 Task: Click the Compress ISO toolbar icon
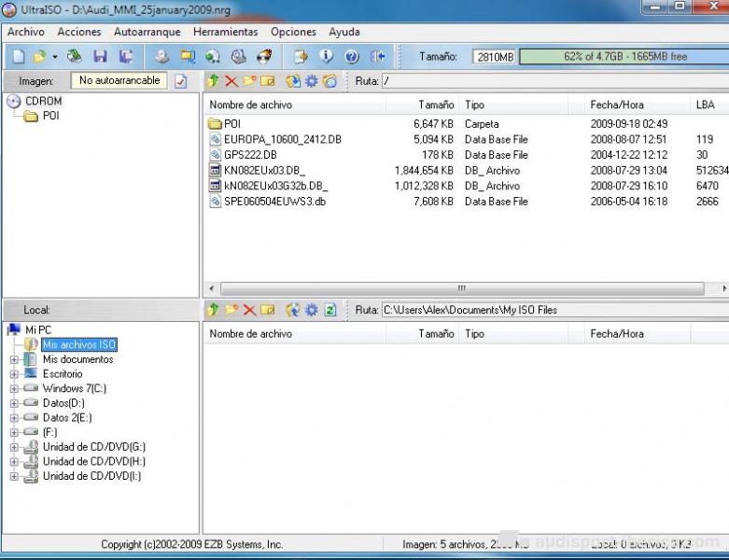coord(188,57)
